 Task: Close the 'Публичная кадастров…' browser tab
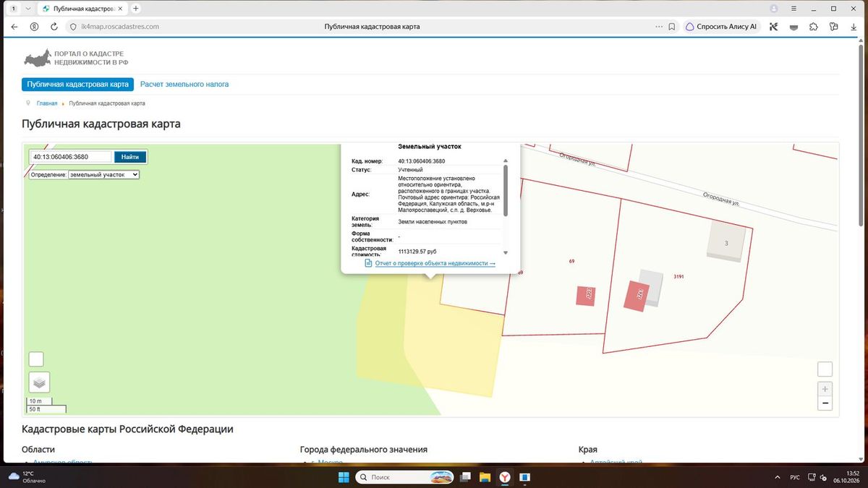(x=120, y=9)
